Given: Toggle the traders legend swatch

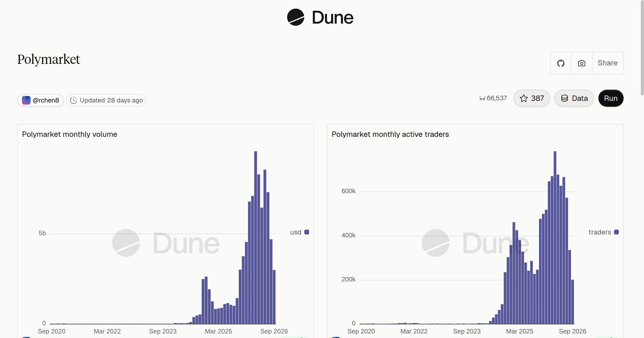Looking at the screenshot, I should click(x=616, y=232).
